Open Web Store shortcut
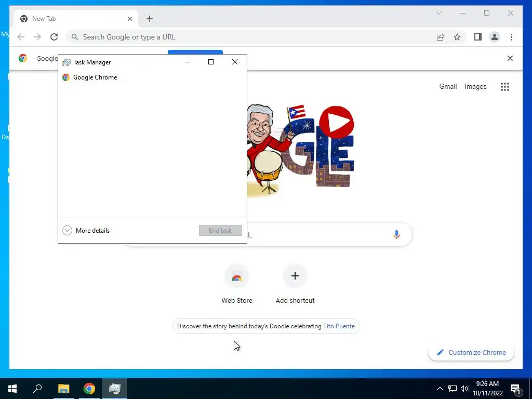Viewport: 532px width, 399px height. point(237,284)
